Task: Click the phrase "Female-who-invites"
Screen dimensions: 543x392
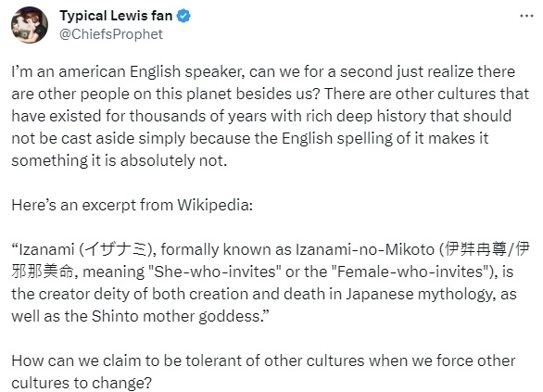Action: (x=410, y=272)
